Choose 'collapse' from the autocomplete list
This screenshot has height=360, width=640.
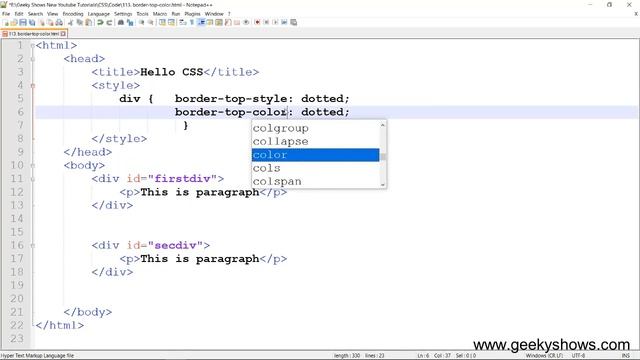tap(316, 142)
